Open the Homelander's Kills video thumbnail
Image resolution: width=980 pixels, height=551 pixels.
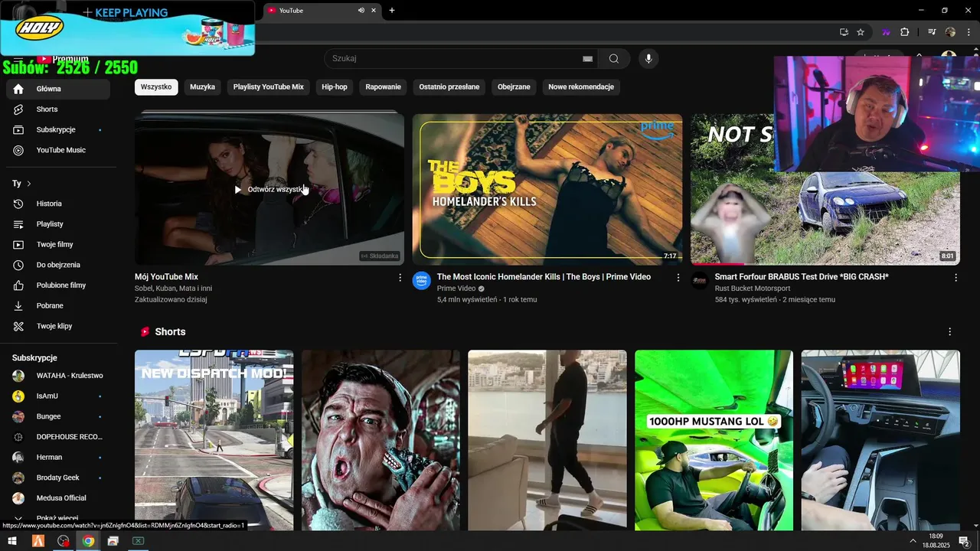click(x=547, y=190)
